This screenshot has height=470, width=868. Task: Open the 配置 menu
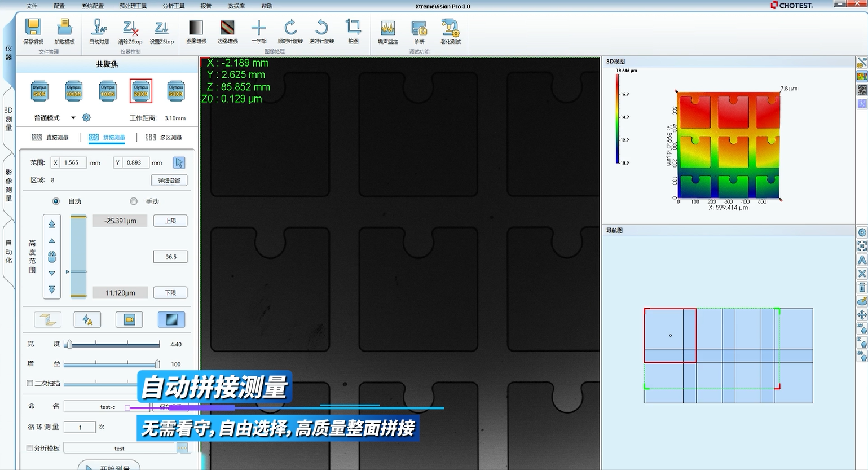click(x=59, y=6)
